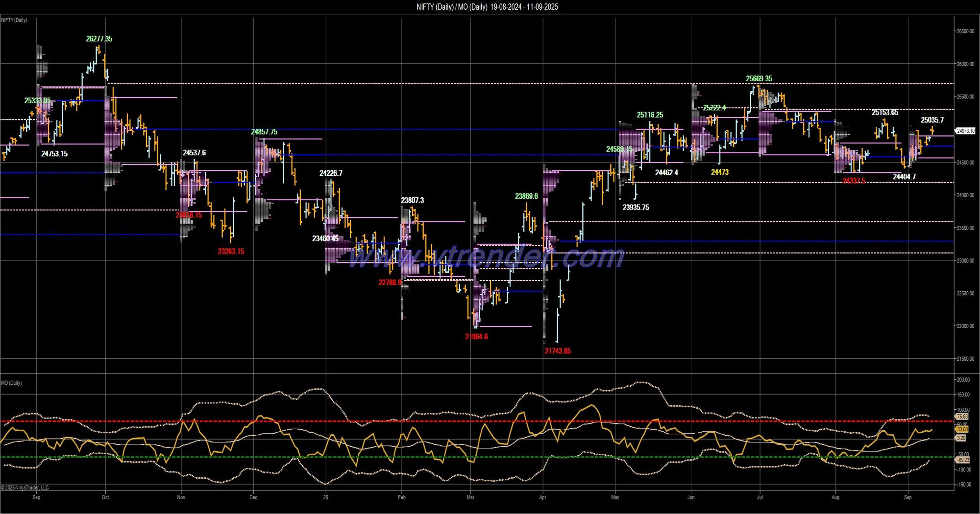Click the 23500.00 price axis tick

[x=966, y=228]
